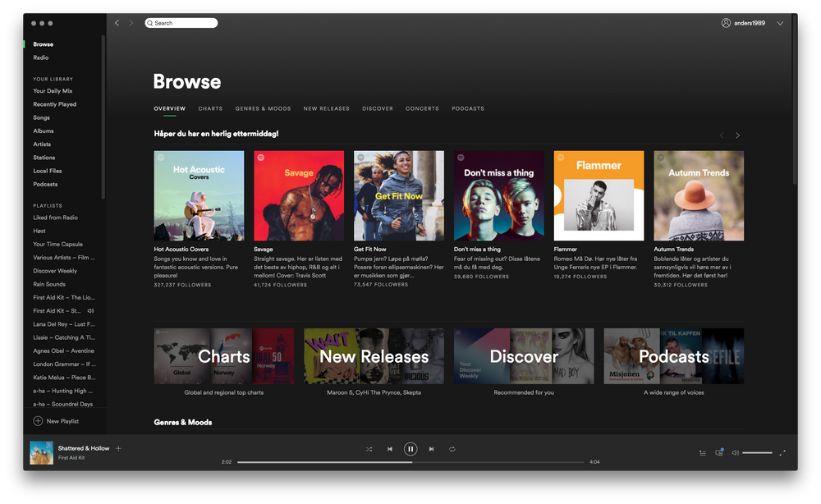Open the Don't miss a thing cover
Image resolution: width=821 pixels, height=504 pixels.
499,195
